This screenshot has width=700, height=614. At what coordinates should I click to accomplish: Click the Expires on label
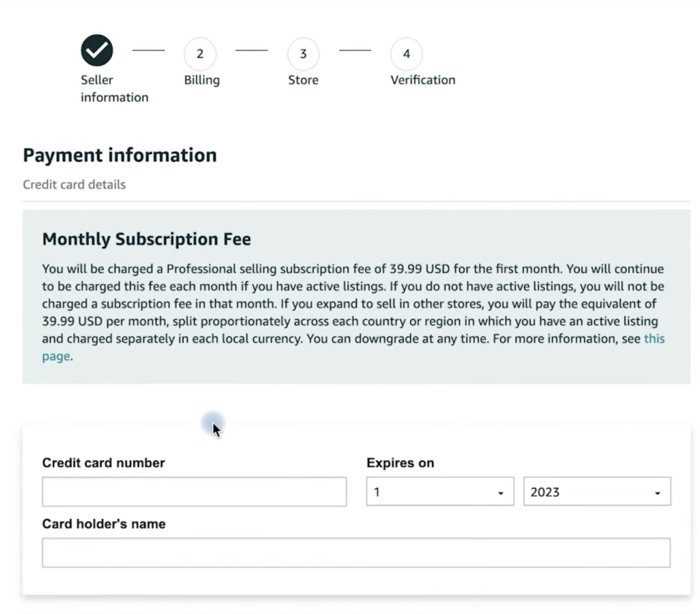tap(400, 463)
